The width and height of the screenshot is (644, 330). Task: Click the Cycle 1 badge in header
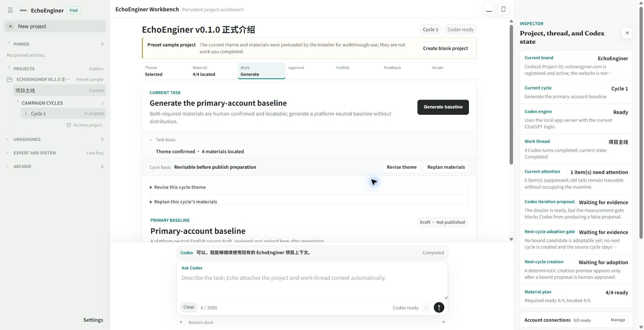[430, 29]
